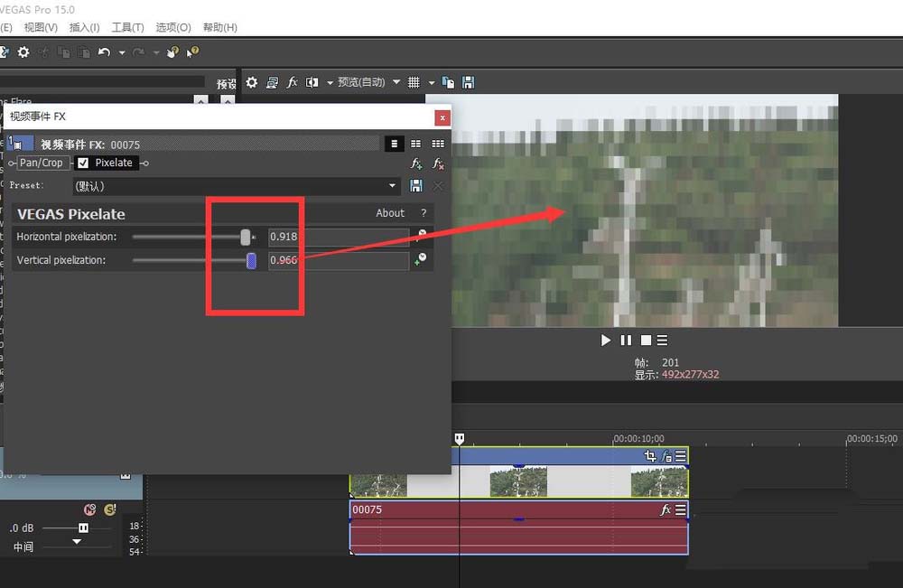Click the split-screen view icon in preview toolbar
This screenshot has width=903, height=588.
tap(312, 82)
